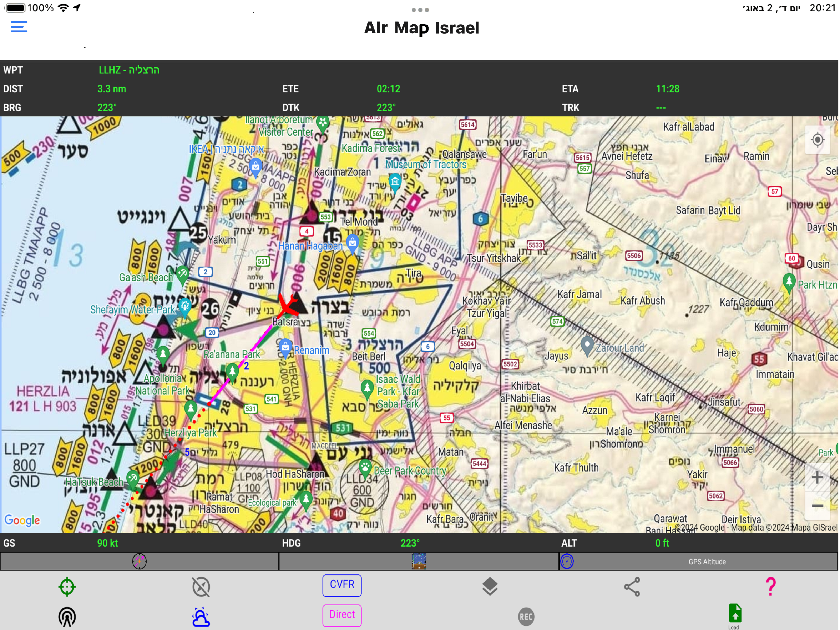Viewport: 840px width, 630px height.
Task: Tap the three-dot multitasking indicator at top
Action: click(420, 10)
